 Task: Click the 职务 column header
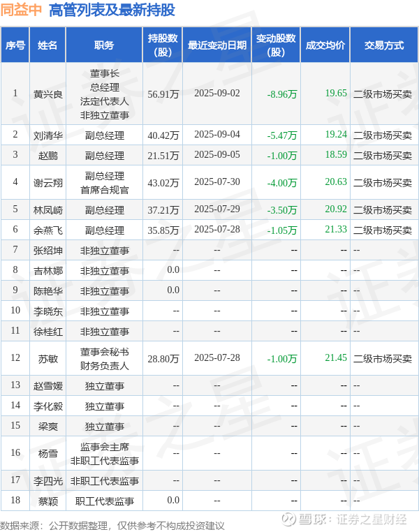(104, 45)
